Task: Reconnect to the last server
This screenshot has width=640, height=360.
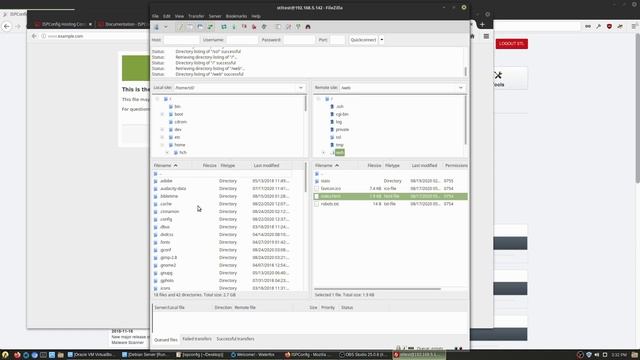Action: [264, 27]
